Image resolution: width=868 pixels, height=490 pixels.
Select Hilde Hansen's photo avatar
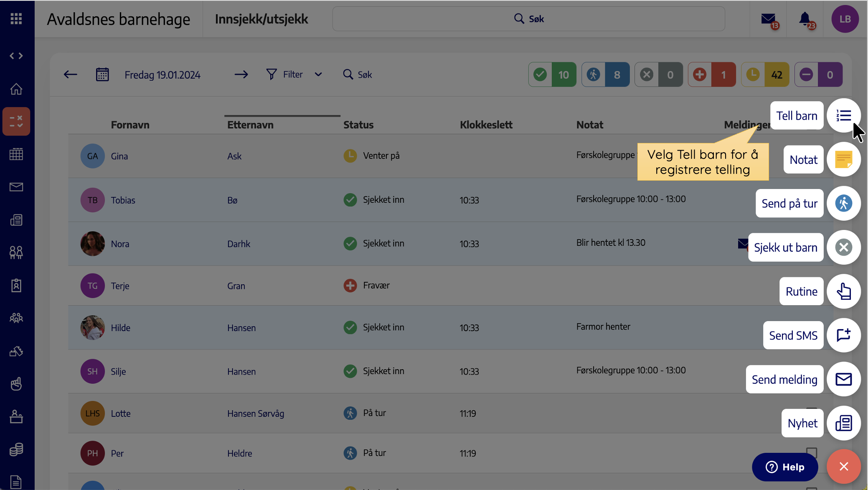click(x=92, y=327)
